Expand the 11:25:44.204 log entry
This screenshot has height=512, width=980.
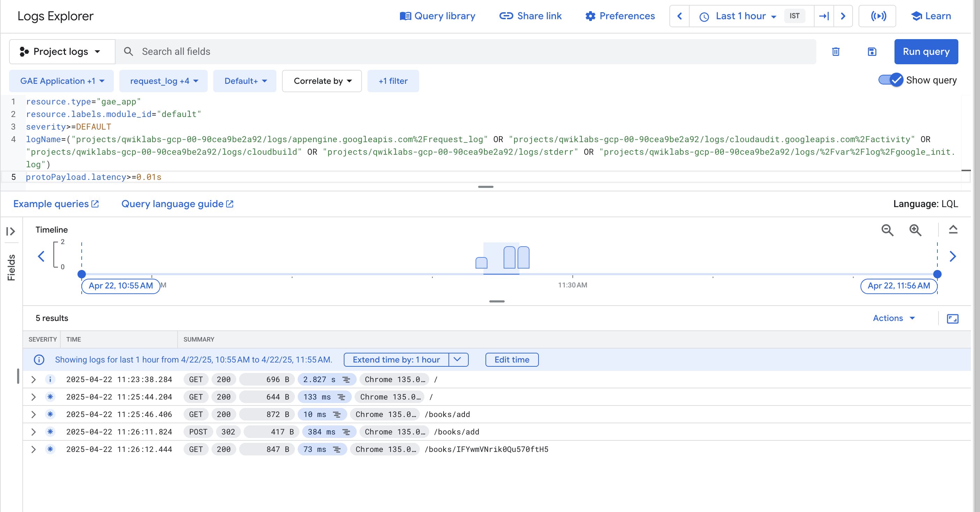pos(34,397)
